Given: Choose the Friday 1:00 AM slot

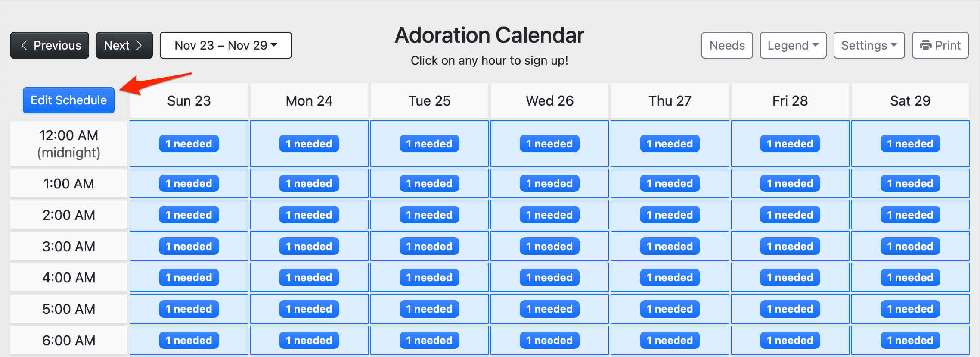Looking at the screenshot, I should tap(790, 183).
